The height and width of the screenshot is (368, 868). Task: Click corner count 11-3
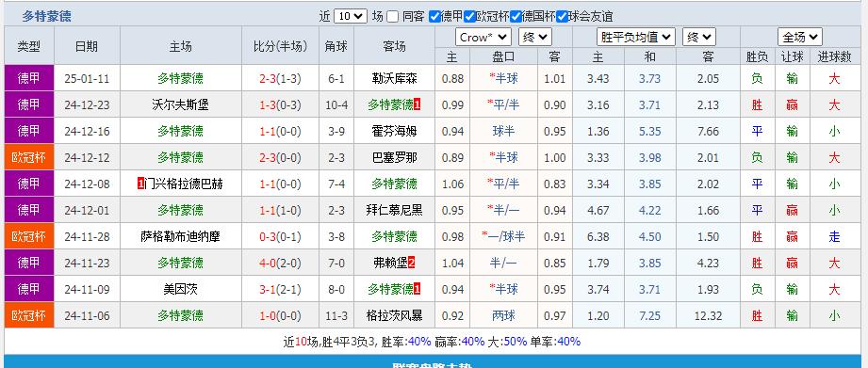pos(336,315)
